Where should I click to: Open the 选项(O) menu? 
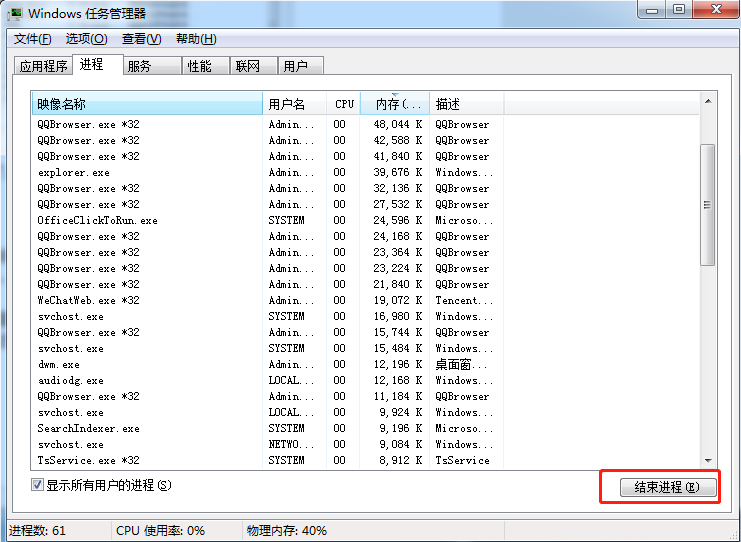tap(86, 39)
